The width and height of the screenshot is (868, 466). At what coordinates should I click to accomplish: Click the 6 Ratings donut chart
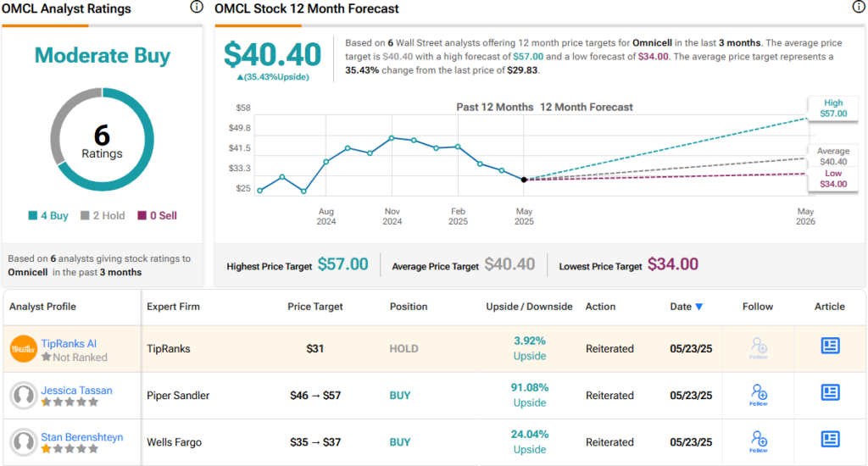pos(102,140)
